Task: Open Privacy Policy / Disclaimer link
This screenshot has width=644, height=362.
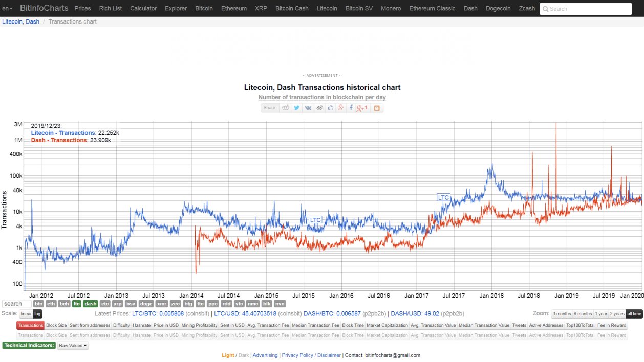Action: click(311, 355)
